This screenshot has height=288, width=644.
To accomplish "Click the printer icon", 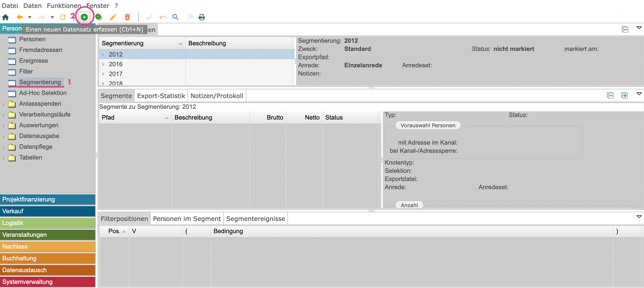I will [x=202, y=17].
